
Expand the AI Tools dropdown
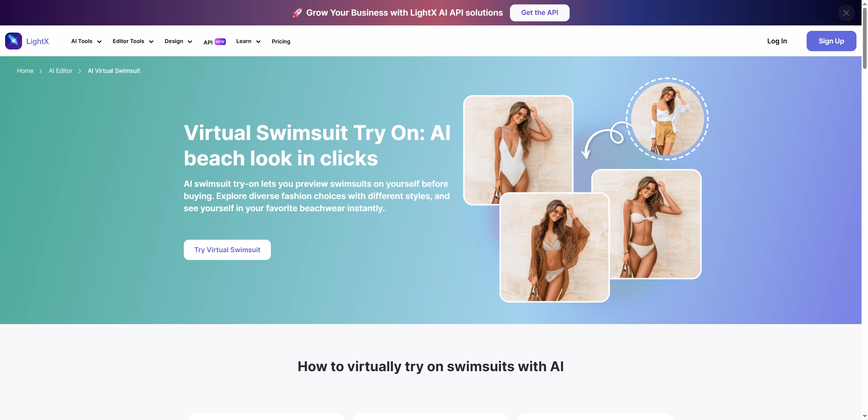click(86, 41)
